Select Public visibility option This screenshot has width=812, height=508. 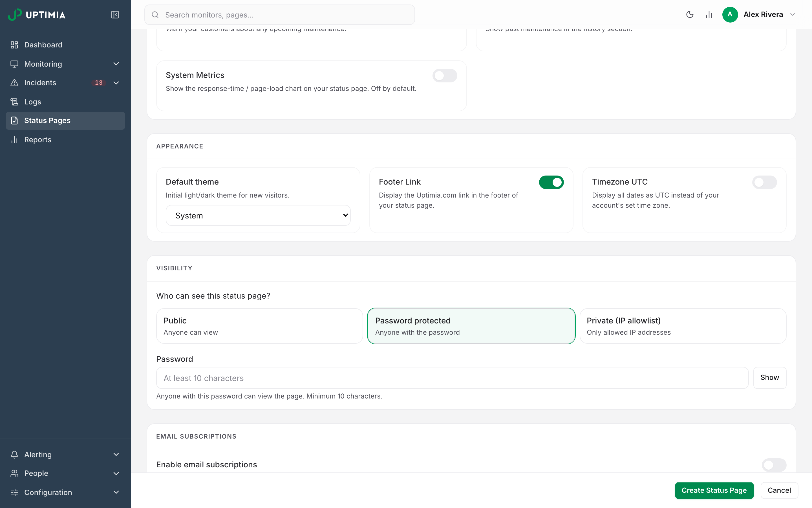pyautogui.click(x=259, y=326)
